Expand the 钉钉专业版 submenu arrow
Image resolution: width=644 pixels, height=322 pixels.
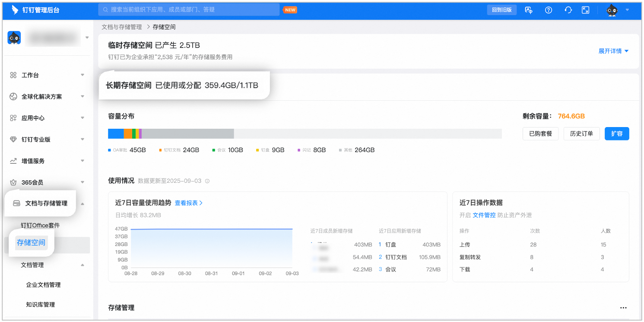click(82, 140)
